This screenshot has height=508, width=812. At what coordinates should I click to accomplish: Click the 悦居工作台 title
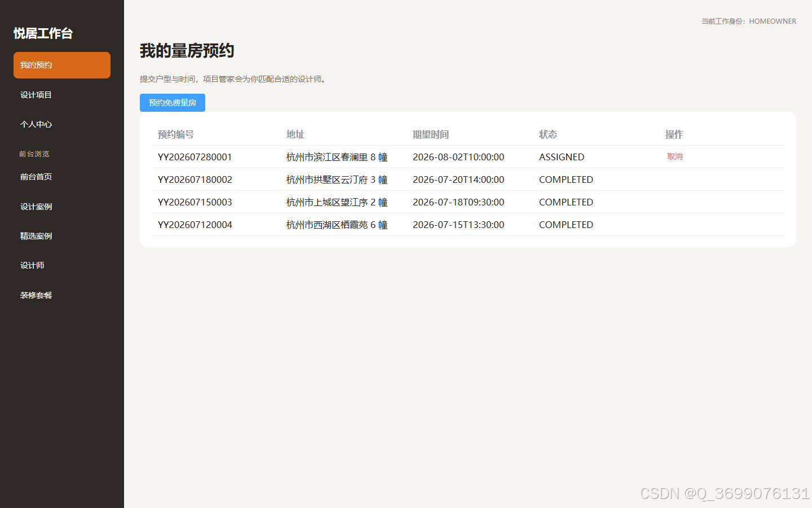tap(43, 33)
